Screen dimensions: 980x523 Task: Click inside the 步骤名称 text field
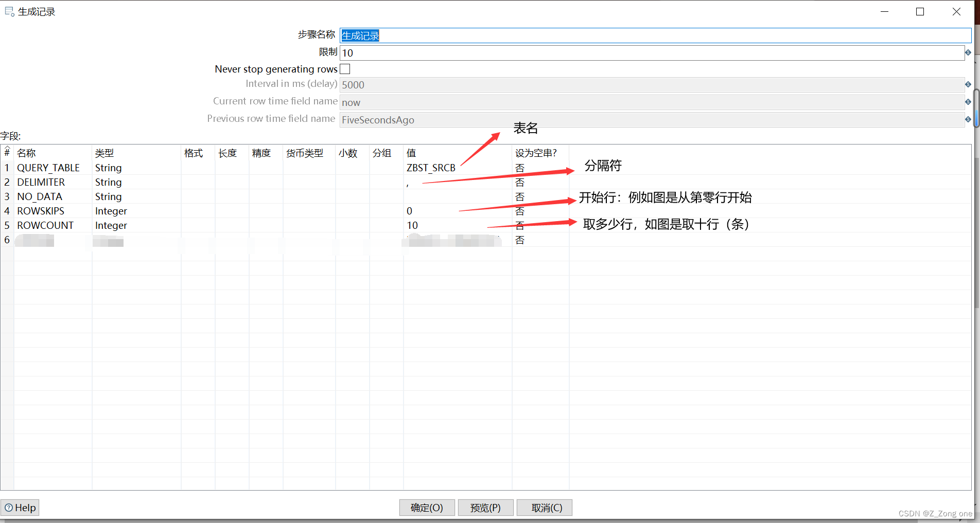pyautogui.click(x=566, y=35)
